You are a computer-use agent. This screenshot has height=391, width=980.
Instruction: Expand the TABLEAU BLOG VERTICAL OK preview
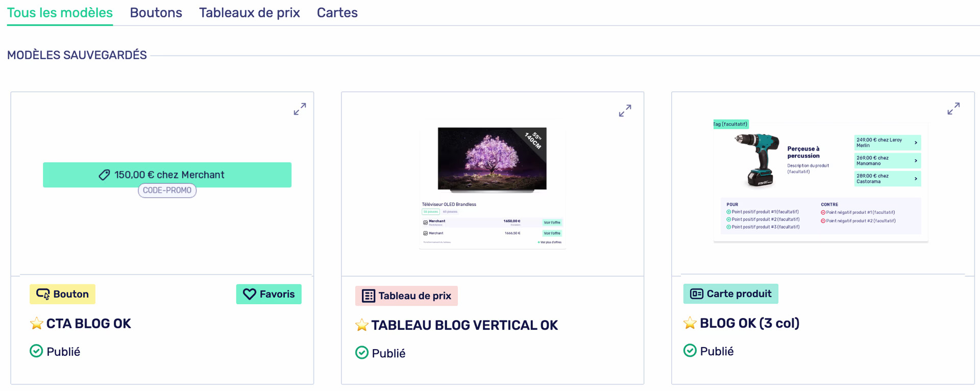[x=625, y=110]
